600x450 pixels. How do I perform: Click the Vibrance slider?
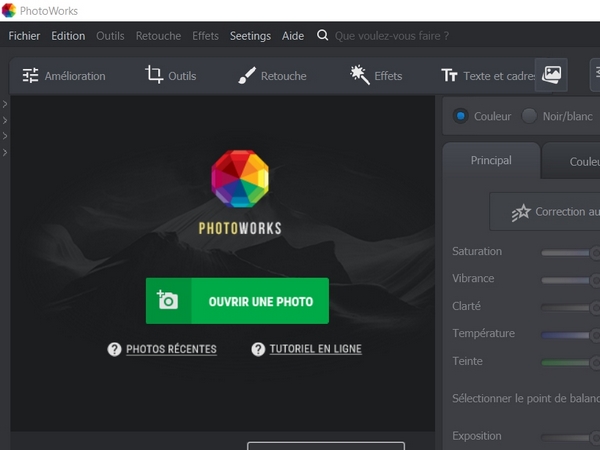pyautogui.click(x=570, y=280)
